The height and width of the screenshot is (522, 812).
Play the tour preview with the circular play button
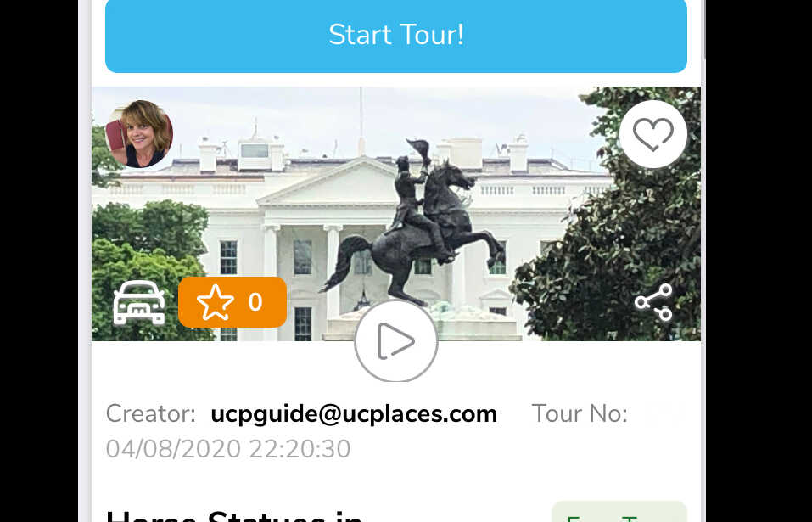396,340
